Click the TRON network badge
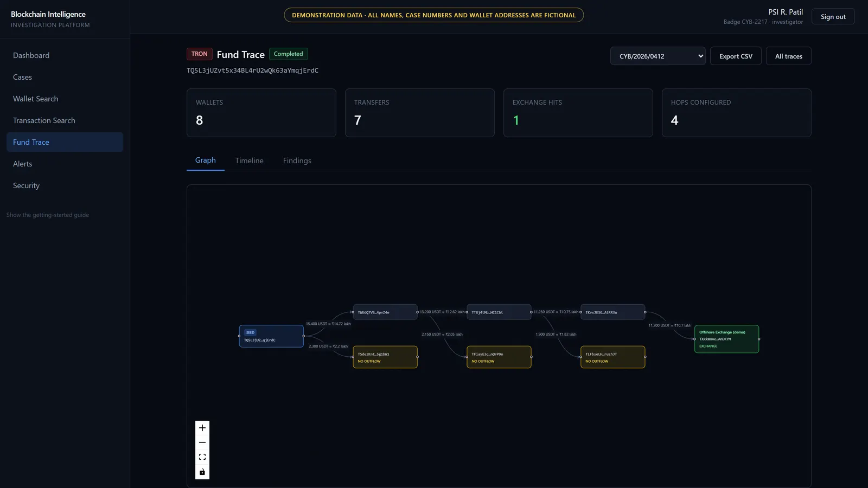Screen dimensions: 868x488 (x=199, y=54)
